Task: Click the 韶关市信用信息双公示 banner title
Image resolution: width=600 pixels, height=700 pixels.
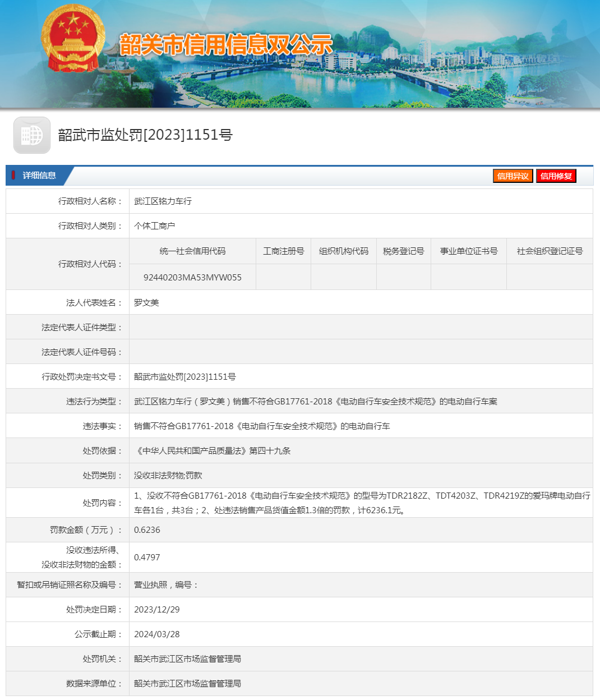Action: pos(226,45)
